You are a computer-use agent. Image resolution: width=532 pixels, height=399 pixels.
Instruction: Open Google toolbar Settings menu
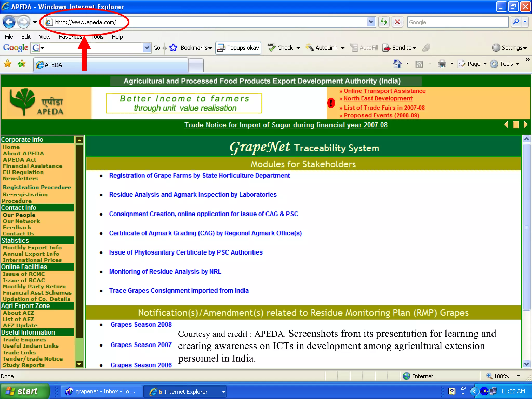tap(509, 48)
